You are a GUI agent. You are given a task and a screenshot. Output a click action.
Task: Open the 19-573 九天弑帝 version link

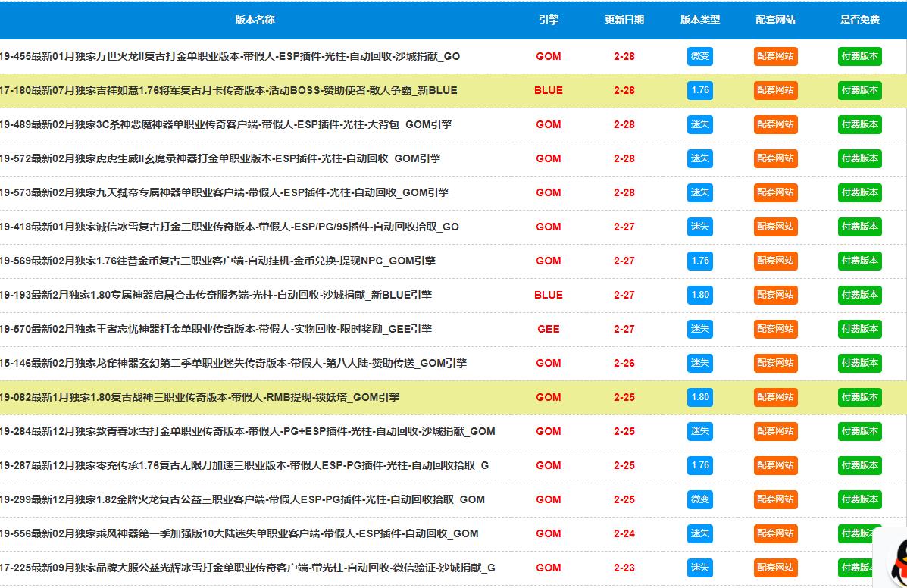[x=224, y=192]
